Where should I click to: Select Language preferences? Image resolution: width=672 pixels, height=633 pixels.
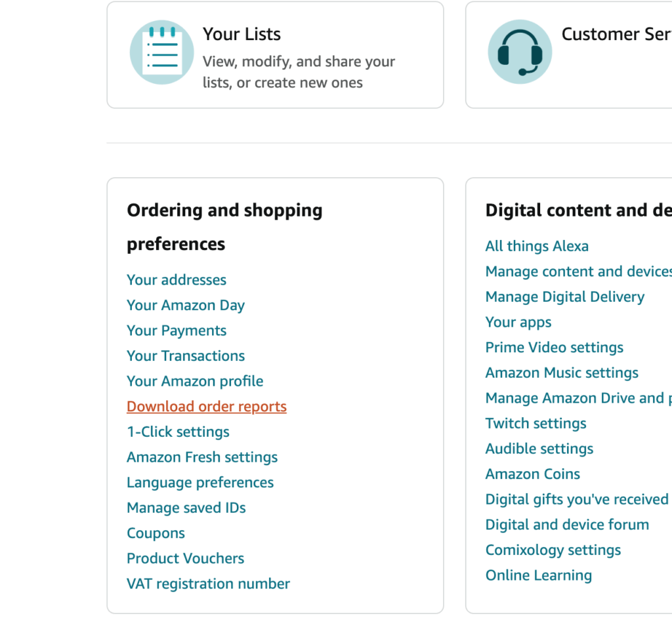200,482
